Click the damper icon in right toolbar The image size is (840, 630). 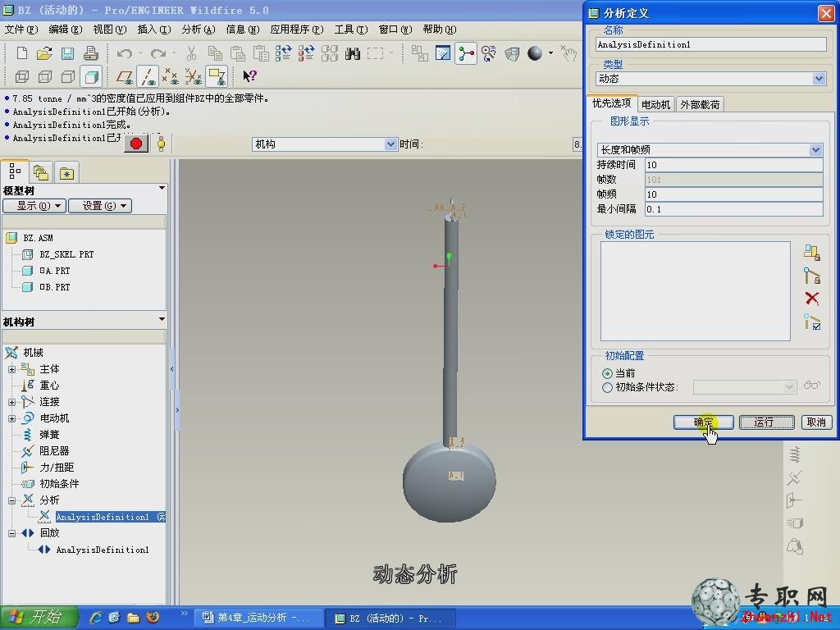coord(794,477)
